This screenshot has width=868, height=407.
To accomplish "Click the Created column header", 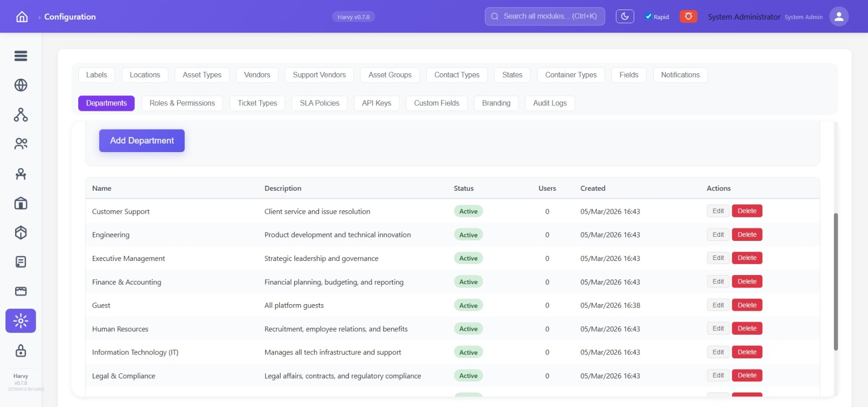I will [x=593, y=188].
